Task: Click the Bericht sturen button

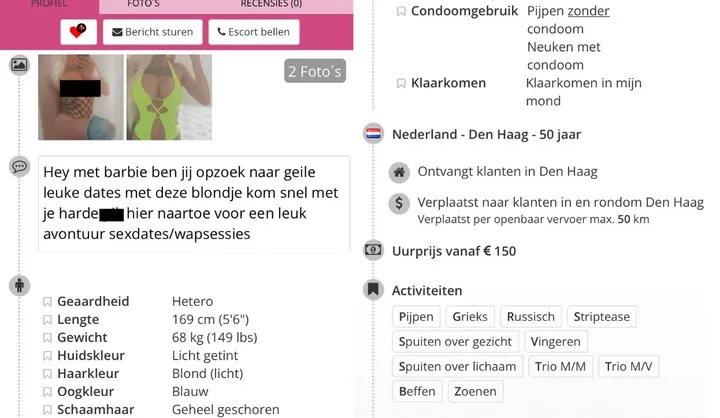Action: click(152, 32)
